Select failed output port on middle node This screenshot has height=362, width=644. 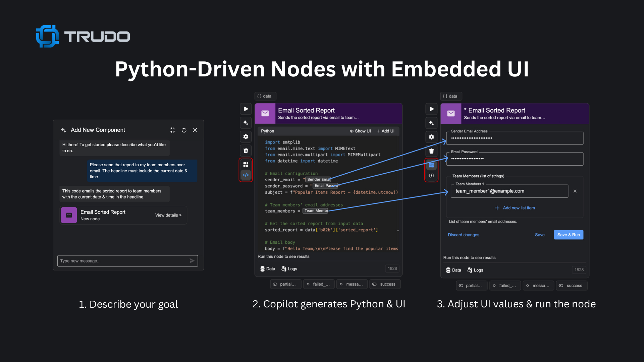click(x=319, y=284)
